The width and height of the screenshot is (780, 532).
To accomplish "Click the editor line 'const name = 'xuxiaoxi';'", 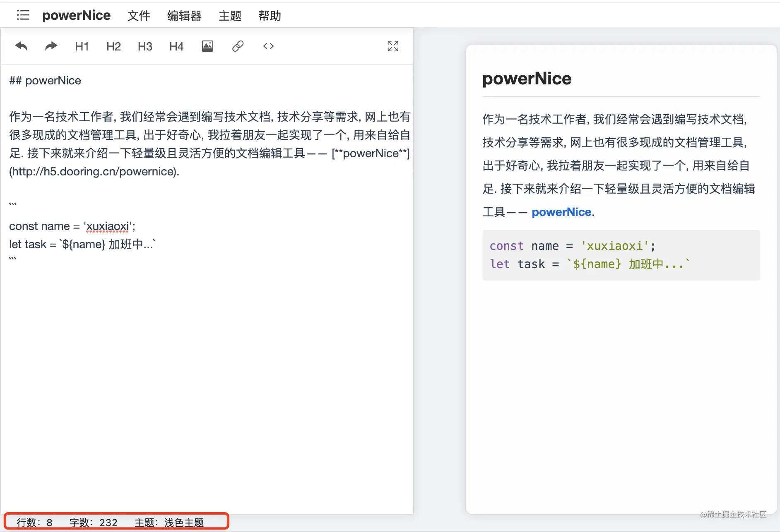I will pyautogui.click(x=72, y=226).
